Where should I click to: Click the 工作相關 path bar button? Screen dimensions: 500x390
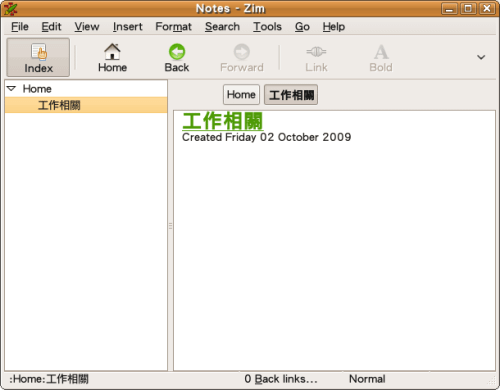(291, 95)
